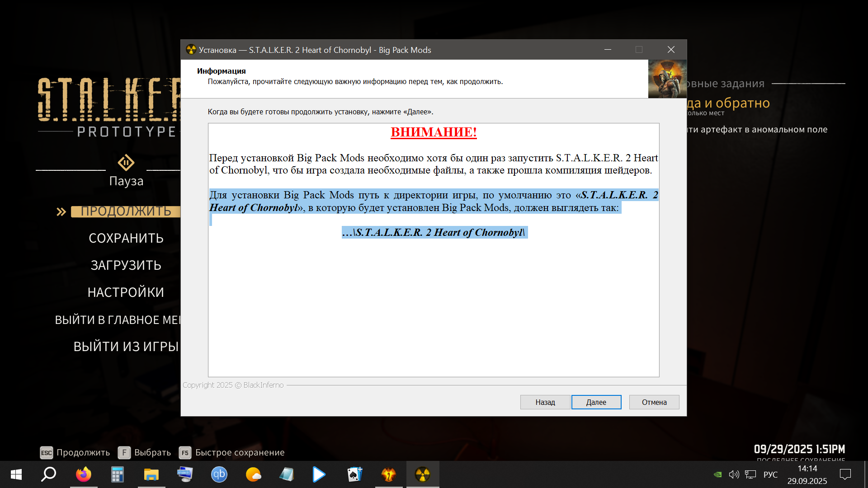
Task: Open File Explorer from taskbar
Action: (151, 474)
